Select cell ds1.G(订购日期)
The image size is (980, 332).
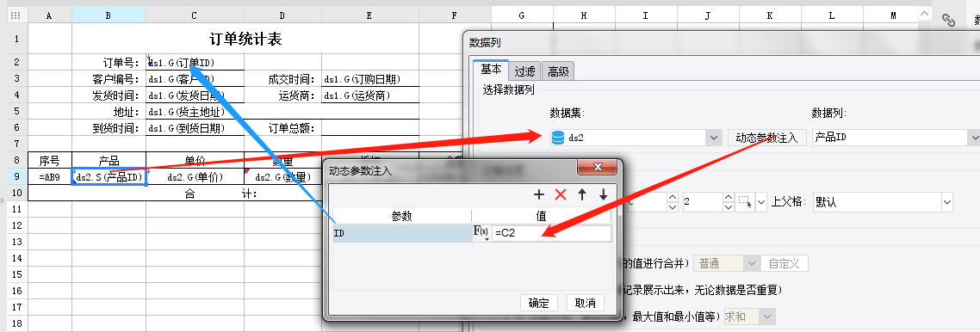[370, 78]
